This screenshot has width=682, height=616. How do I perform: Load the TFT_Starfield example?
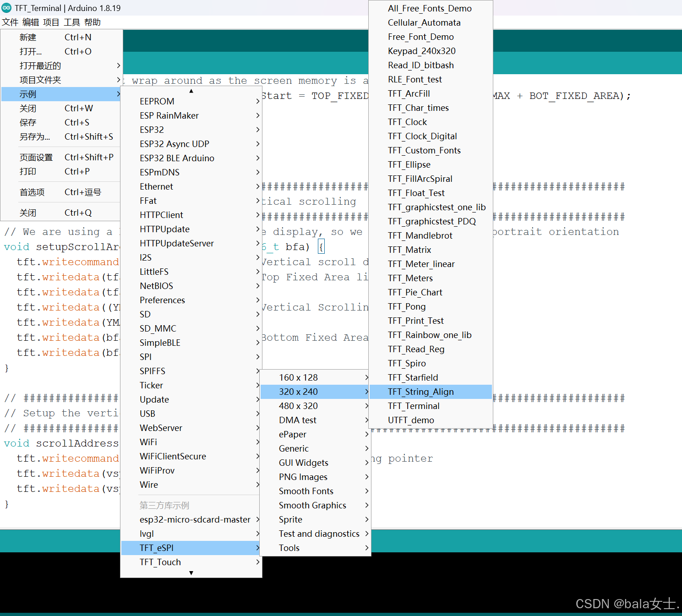point(431,377)
